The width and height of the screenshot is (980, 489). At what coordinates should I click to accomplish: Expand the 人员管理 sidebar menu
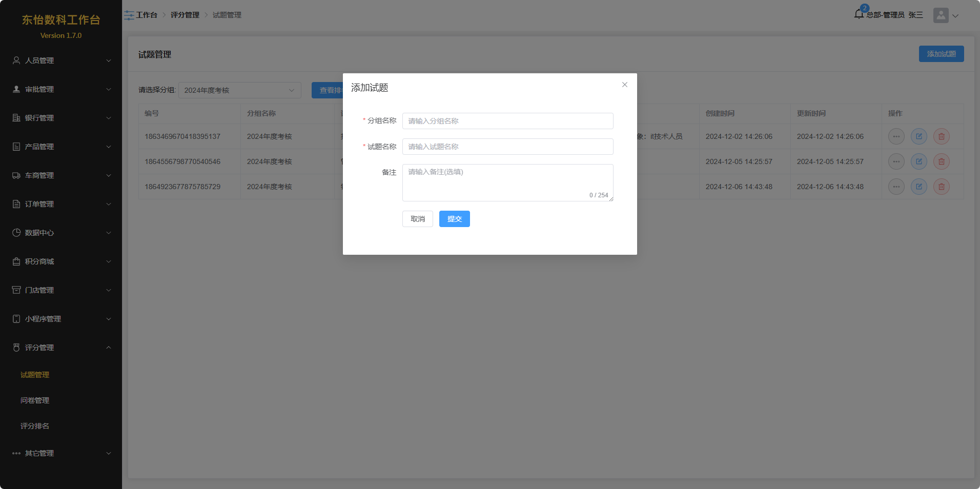pyautogui.click(x=61, y=60)
